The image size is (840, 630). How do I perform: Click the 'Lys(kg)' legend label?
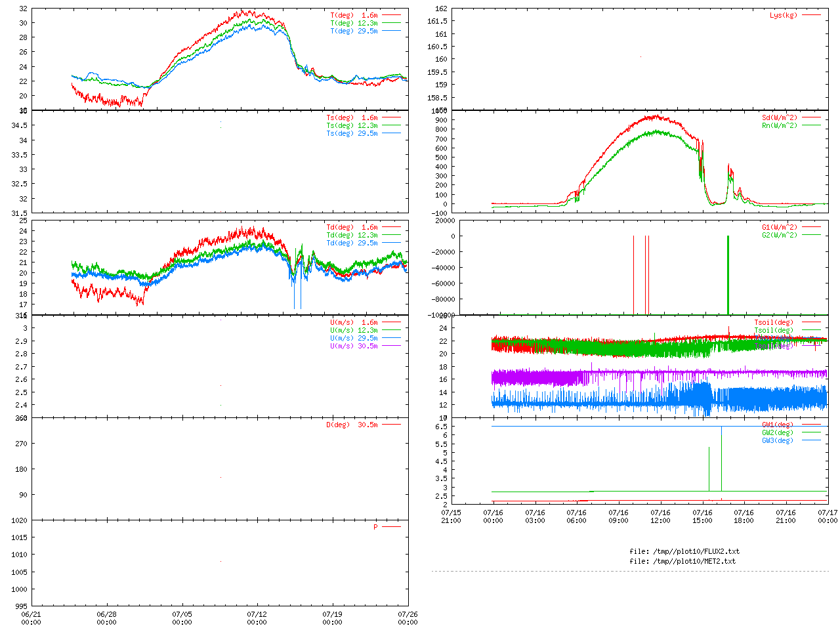(x=784, y=15)
